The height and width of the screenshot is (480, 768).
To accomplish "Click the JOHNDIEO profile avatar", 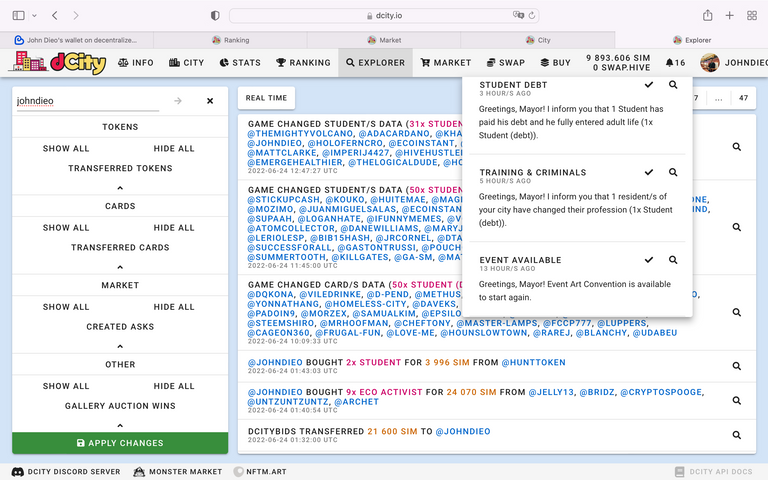I will pyautogui.click(x=710, y=63).
